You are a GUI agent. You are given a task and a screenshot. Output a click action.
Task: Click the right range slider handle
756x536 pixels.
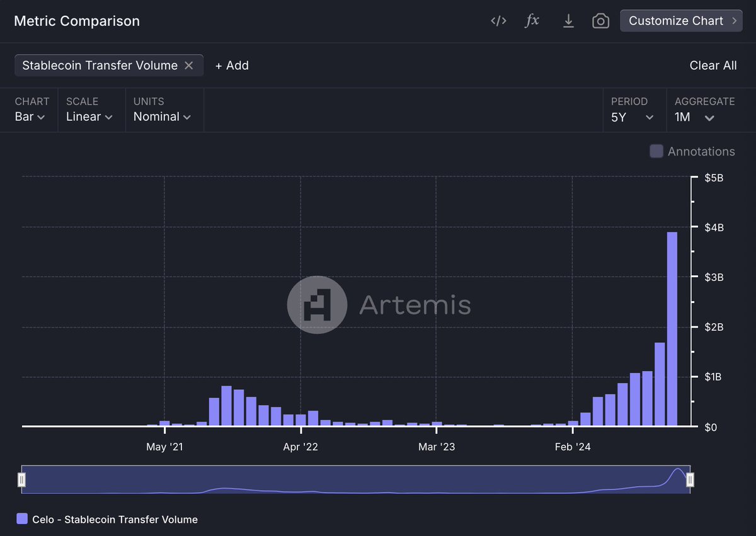pyautogui.click(x=690, y=480)
